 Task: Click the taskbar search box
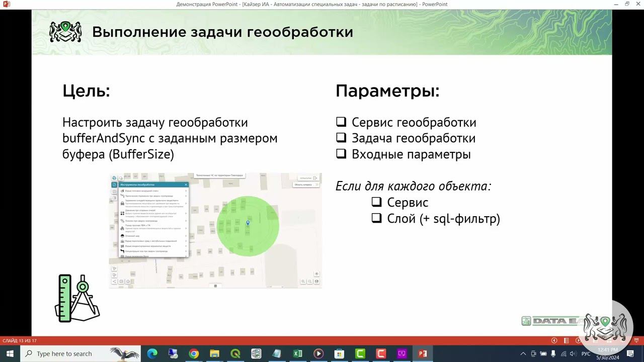pos(80,353)
